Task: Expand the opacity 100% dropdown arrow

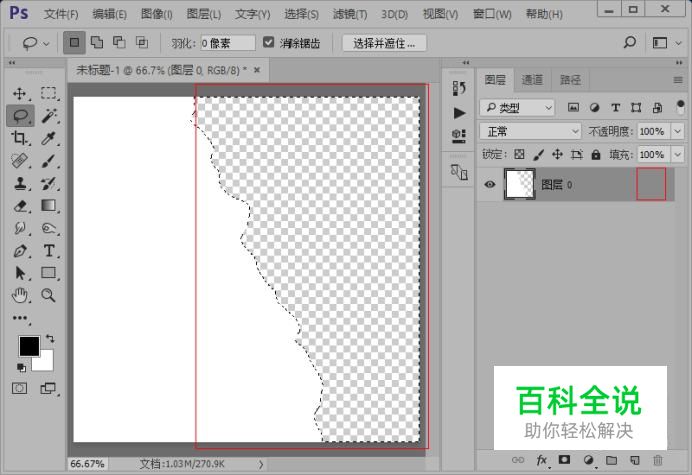Action: [678, 131]
